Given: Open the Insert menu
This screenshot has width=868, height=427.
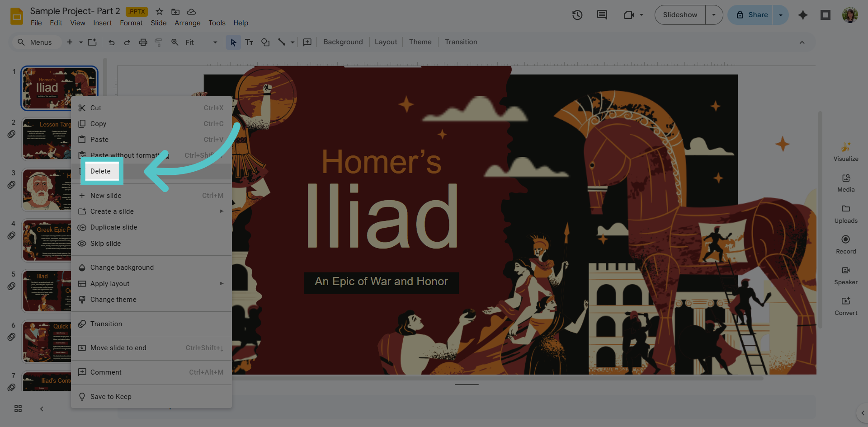Looking at the screenshot, I should point(103,23).
